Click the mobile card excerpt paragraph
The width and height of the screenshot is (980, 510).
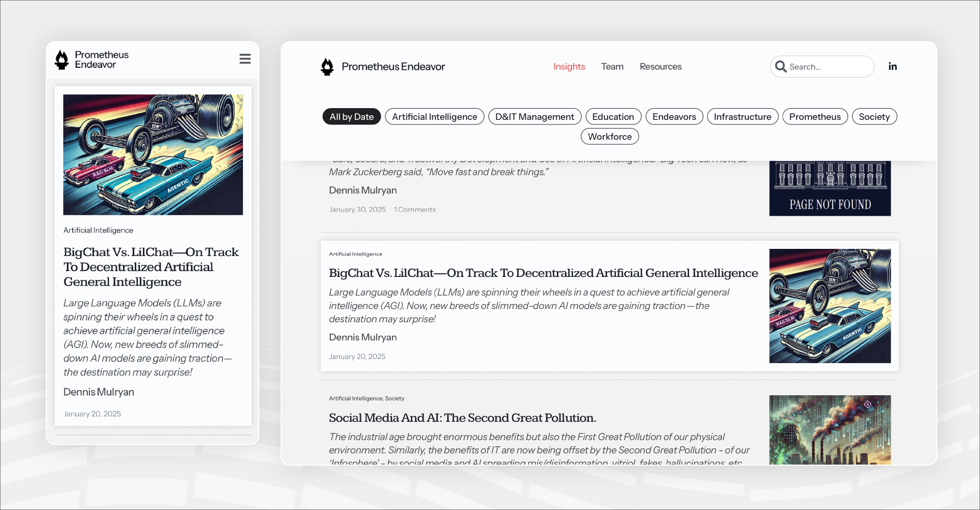pos(148,338)
